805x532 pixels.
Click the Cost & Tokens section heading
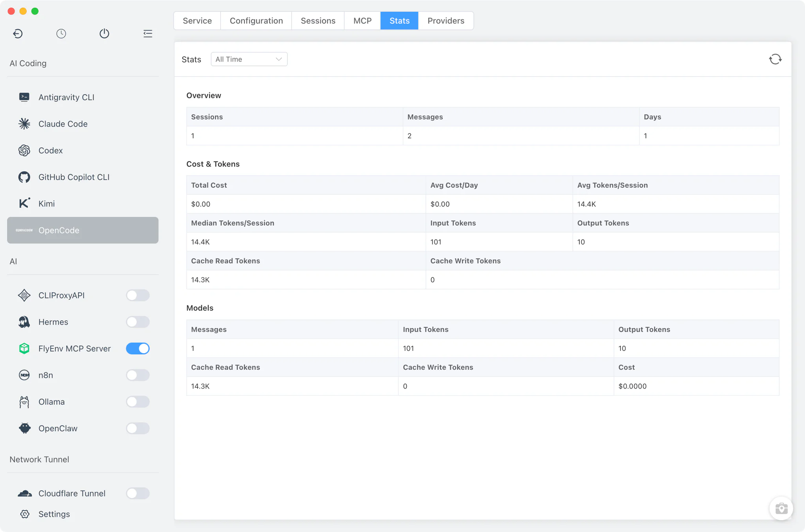[213, 164]
